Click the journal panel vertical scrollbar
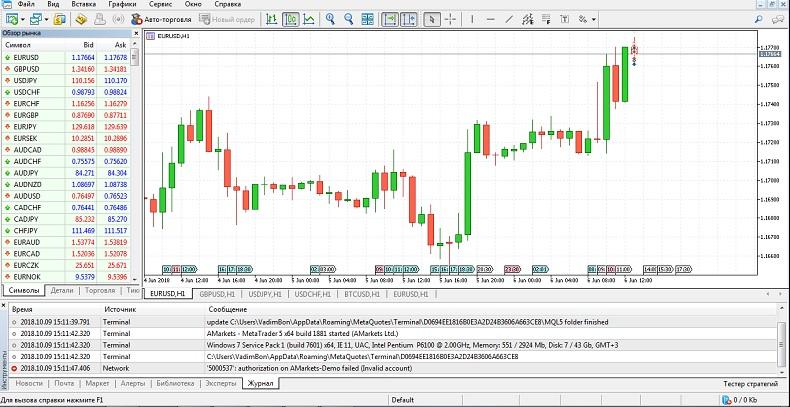This screenshot has height=407, width=790. [783, 340]
